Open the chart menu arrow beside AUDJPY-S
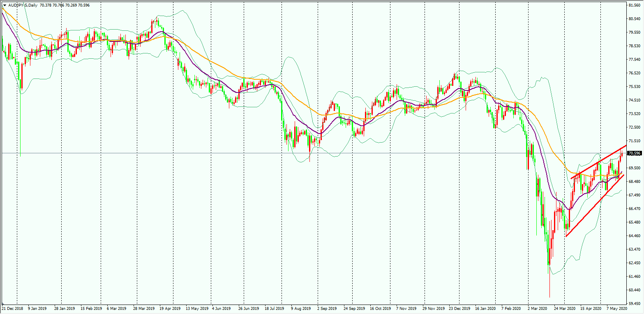The width and height of the screenshot is (644, 314). point(5,5)
